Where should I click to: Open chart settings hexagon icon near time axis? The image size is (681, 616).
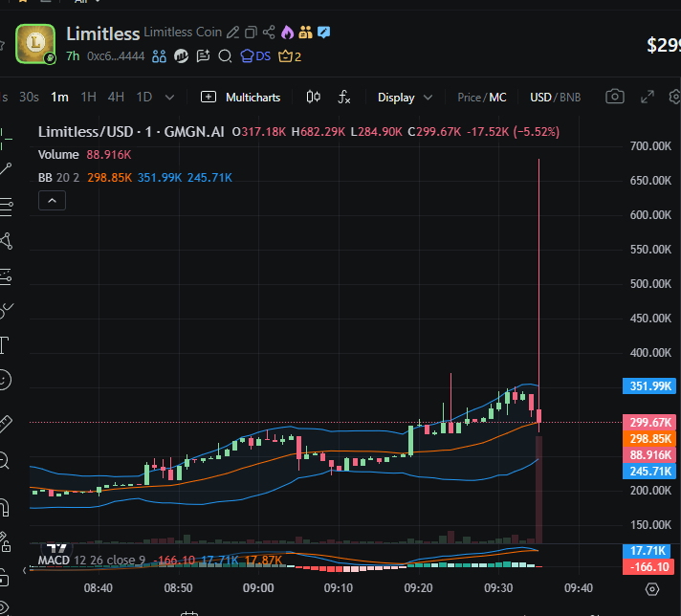click(x=652, y=589)
